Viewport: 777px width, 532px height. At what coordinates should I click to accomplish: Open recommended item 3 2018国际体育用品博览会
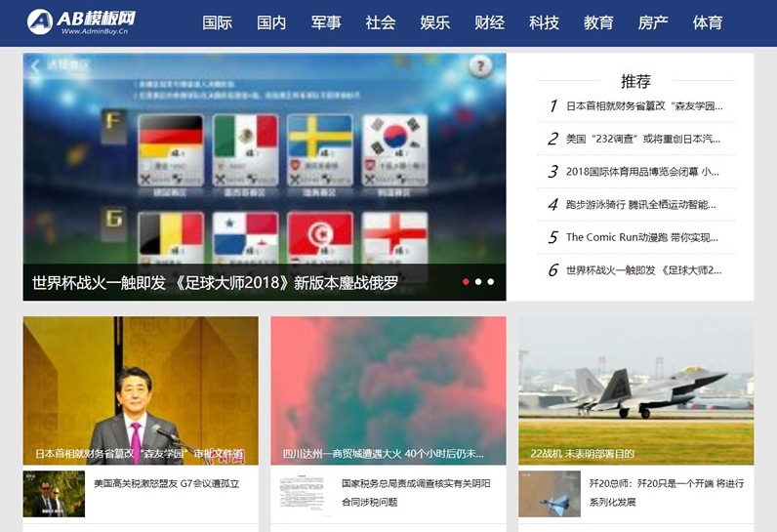coord(642,172)
